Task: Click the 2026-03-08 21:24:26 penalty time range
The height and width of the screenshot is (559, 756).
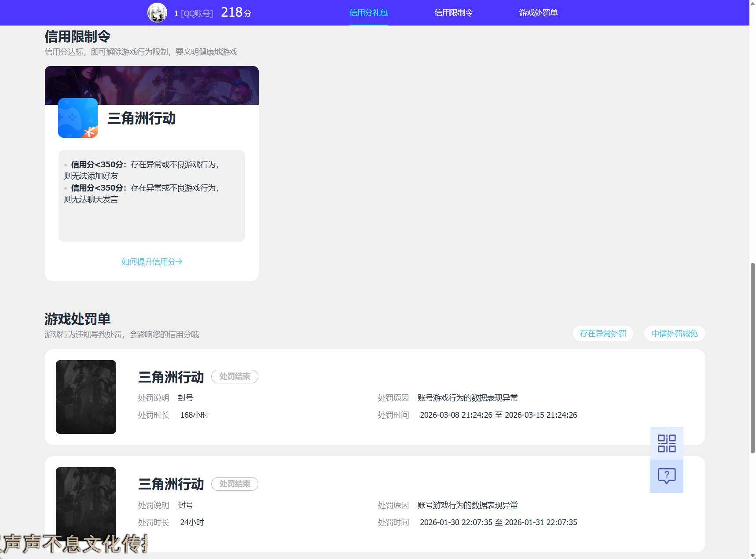Action: pyautogui.click(x=499, y=415)
